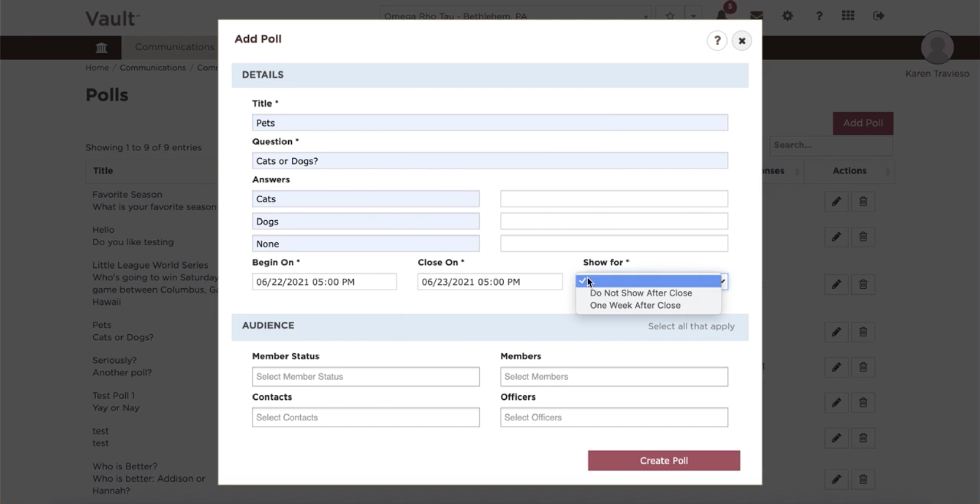Edit the Seriously? poll

(x=836, y=367)
